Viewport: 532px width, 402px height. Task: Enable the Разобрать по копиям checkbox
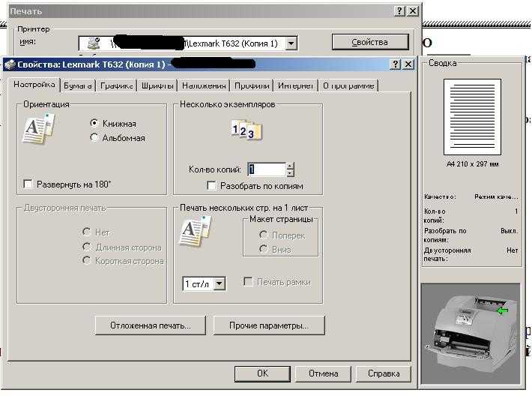211,185
